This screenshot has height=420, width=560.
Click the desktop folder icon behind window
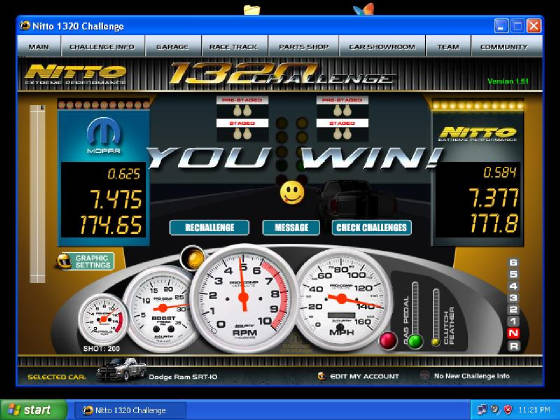pos(252,10)
